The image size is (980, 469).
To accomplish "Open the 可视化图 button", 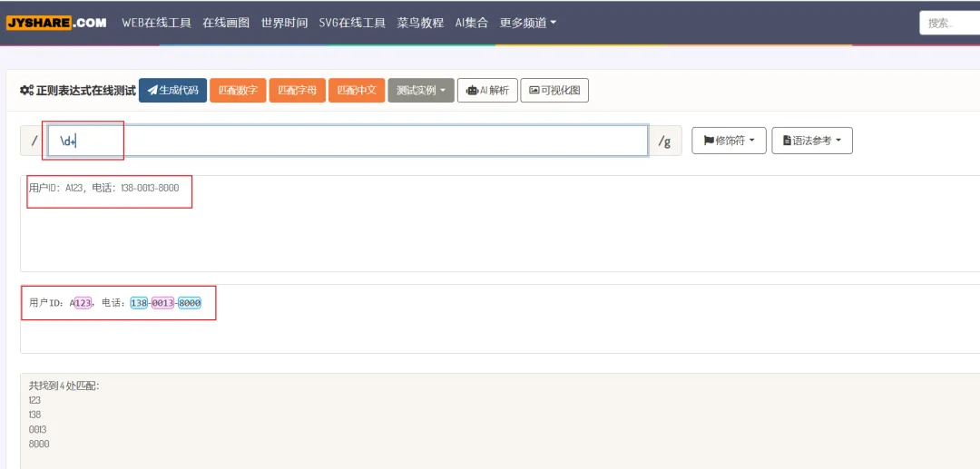I will coord(554,90).
